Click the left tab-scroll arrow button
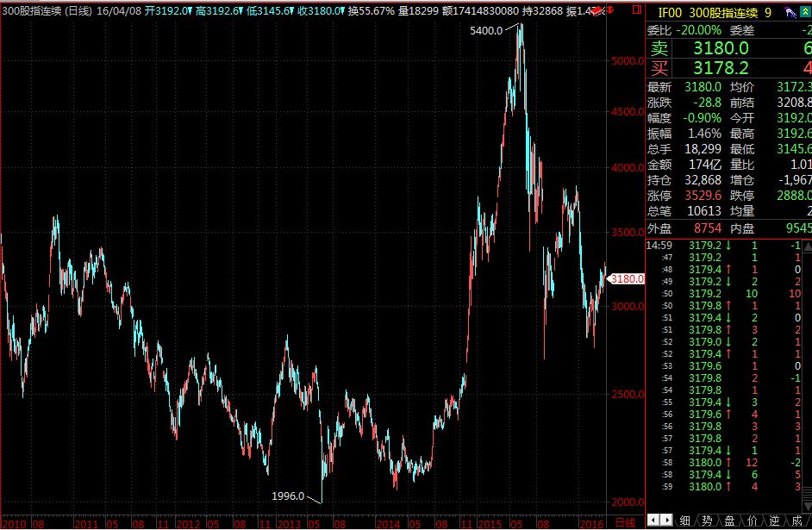The image size is (812, 530). tap(653, 520)
